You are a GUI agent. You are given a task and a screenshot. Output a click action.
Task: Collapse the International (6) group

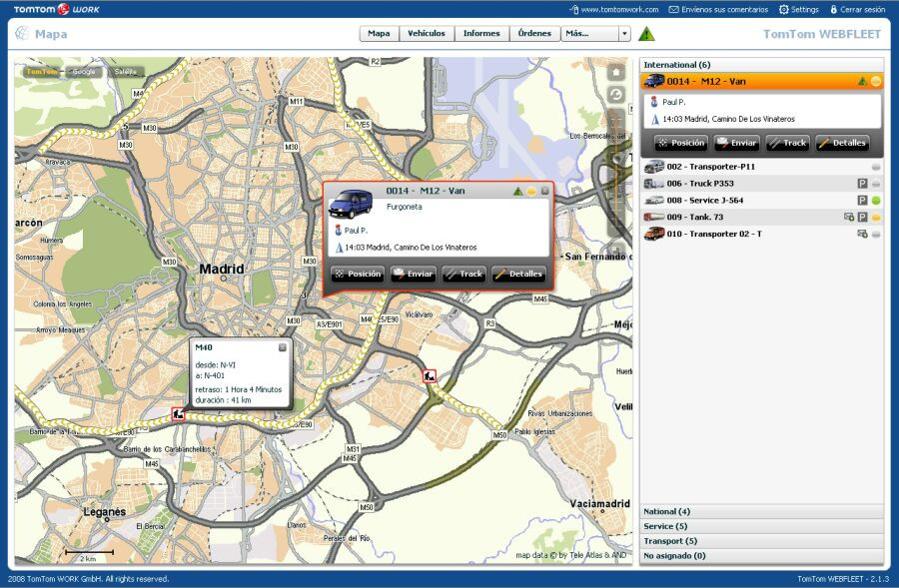pyautogui.click(x=761, y=65)
